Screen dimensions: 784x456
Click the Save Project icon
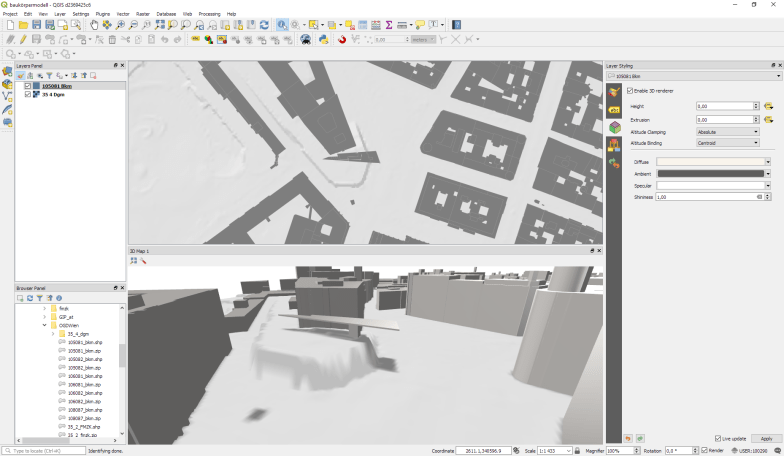click(x=37, y=24)
